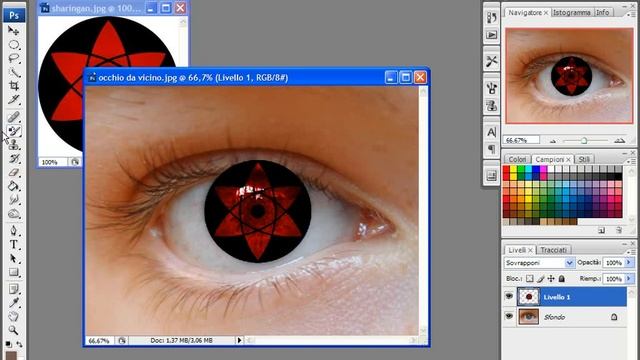Open the document status bar arrow menu

point(239,340)
